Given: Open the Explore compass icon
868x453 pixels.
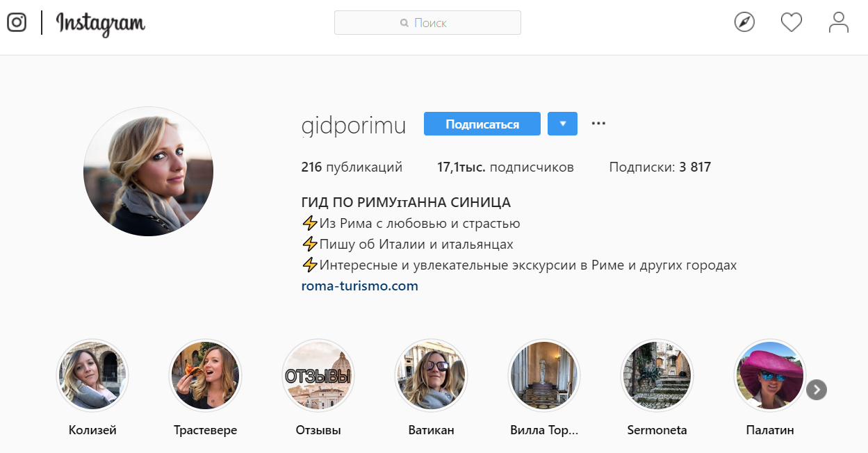Looking at the screenshot, I should tap(744, 23).
